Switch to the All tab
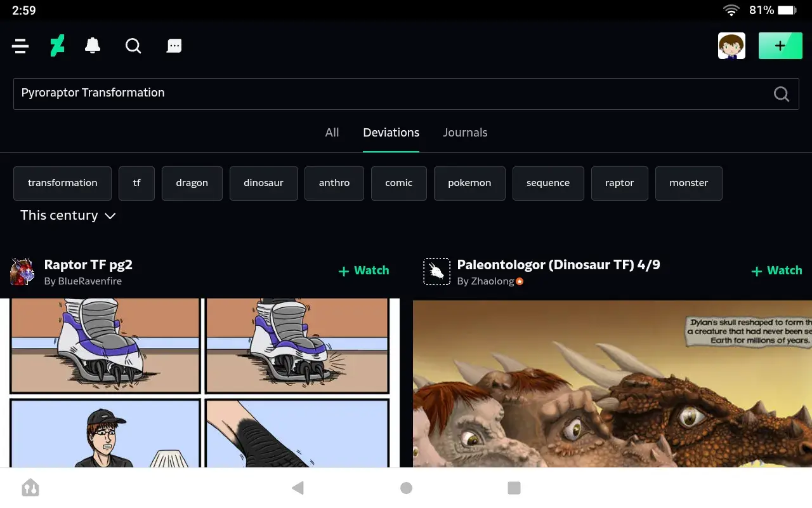812x508 pixels. tap(332, 133)
